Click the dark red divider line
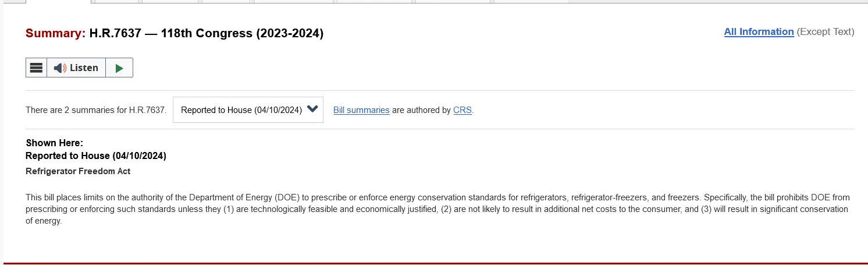The height and width of the screenshot is (265, 868). pyautogui.click(x=434, y=263)
